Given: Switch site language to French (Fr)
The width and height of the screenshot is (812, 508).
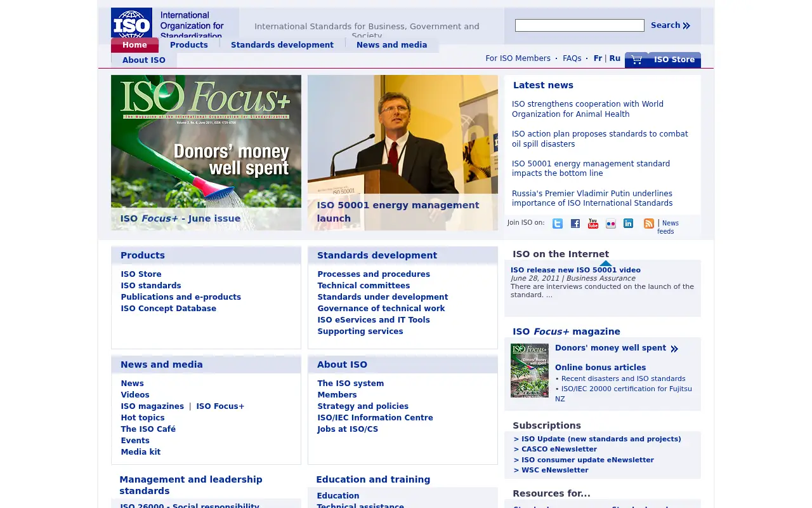Looking at the screenshot, I should pos(598,58).
